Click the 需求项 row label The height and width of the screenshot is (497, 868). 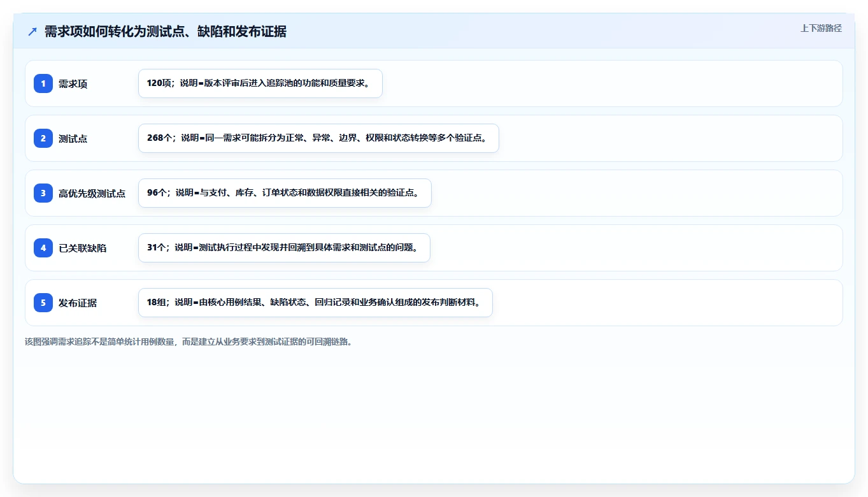(73, 84)
